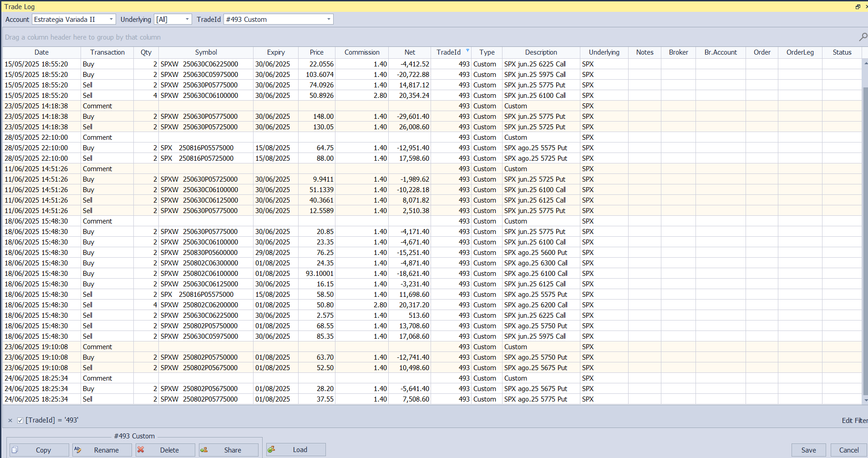Click the bottom arrow of the vertical scrollbar

tap(865, 400)
